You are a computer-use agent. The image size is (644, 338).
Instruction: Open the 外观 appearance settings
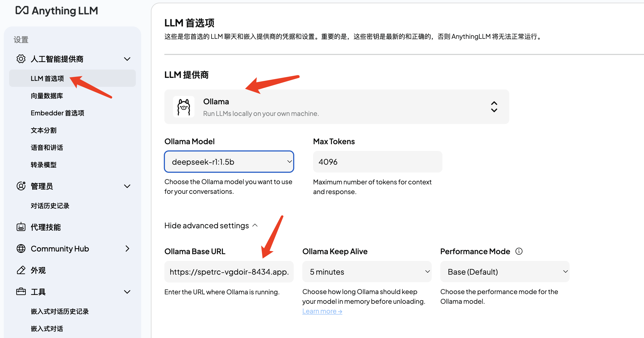[38, 270]
